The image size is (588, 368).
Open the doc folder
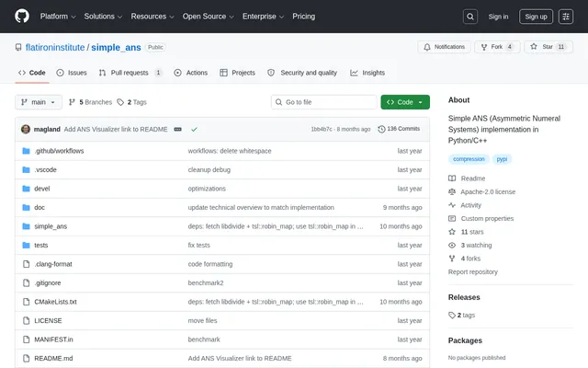click(40, 207)
